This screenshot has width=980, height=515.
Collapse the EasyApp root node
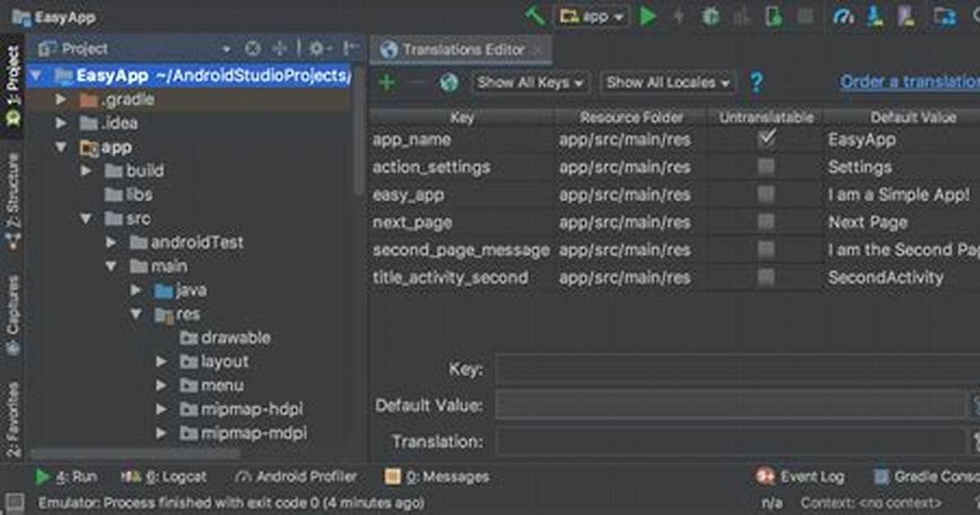(36, 75)
